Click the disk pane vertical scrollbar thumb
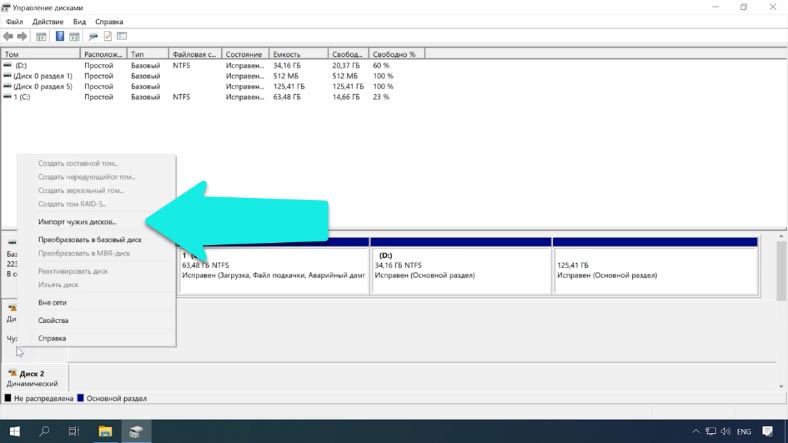 (781, 272)
